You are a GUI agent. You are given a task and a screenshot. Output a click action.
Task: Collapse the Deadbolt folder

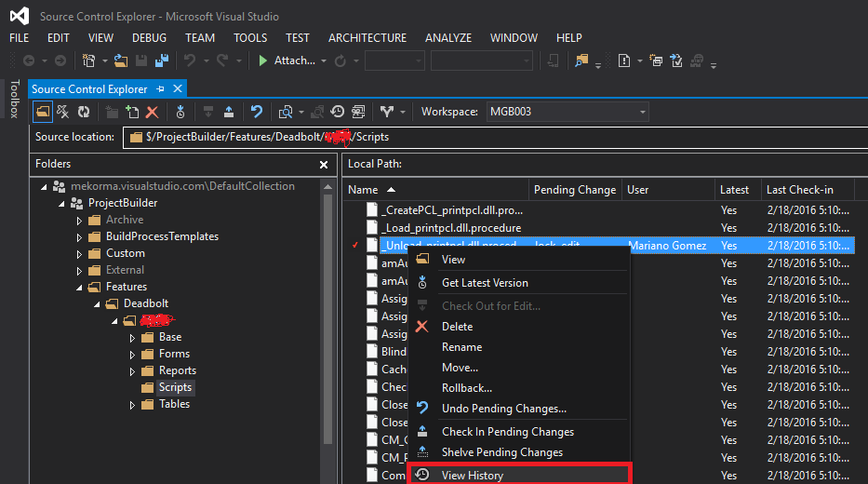(97, 304)
